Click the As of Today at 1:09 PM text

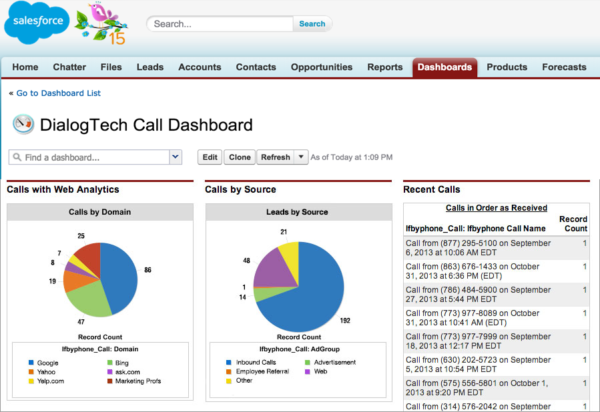pyautogui.click(x=352, y=157)
